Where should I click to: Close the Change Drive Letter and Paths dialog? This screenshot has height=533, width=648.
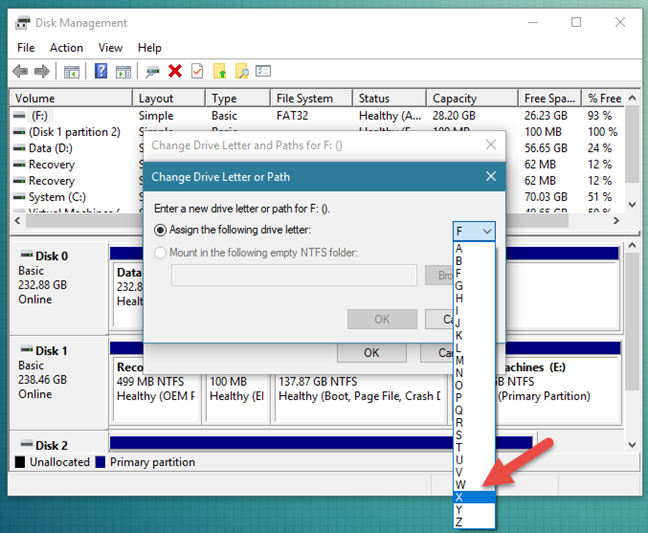[491, 145]
